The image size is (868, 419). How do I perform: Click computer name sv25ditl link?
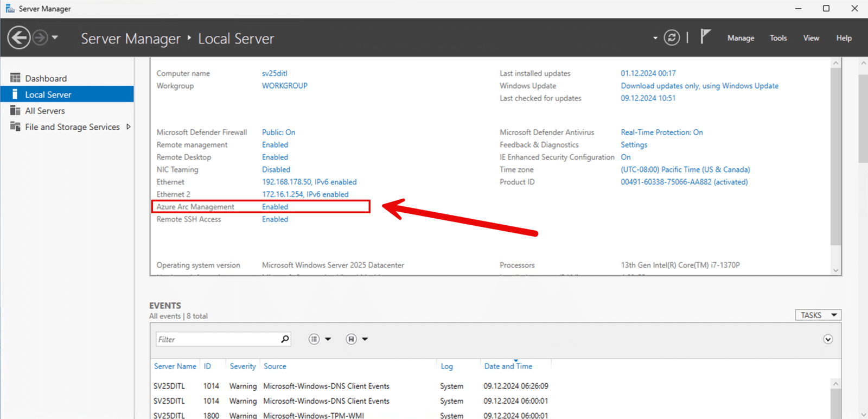[275, 73]
